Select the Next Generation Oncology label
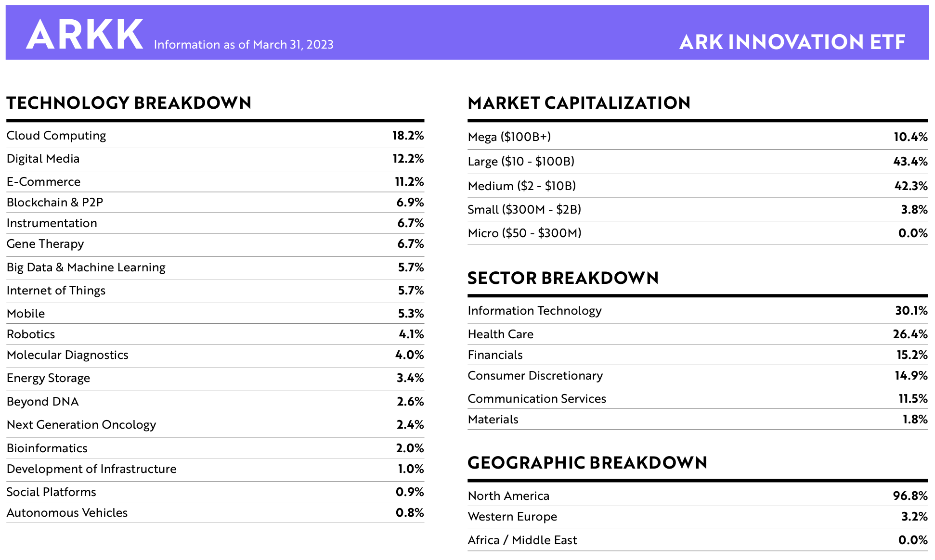Screen dimensions: 935x560 [x=81, y=425]
